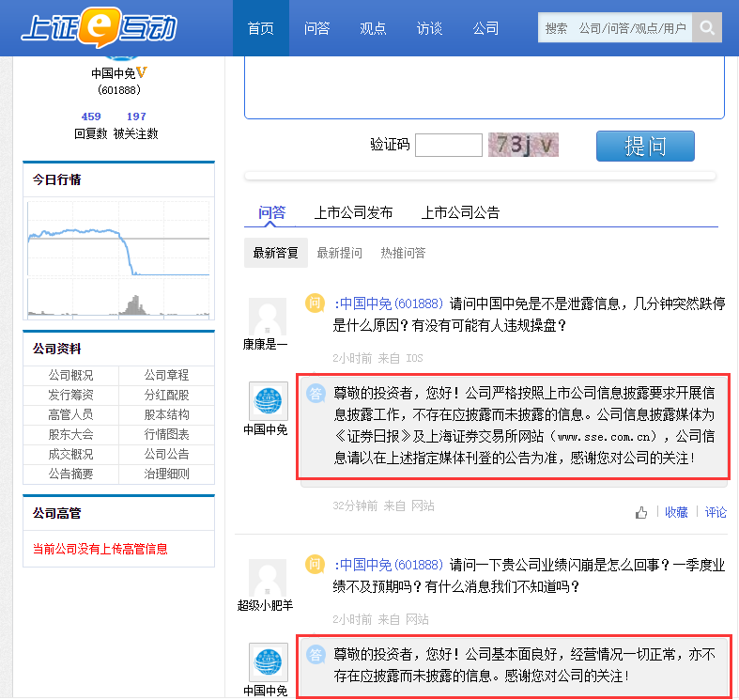Open 评论 on the first answer
Viewport: 739px width, 700px height.
pos(716,512)
